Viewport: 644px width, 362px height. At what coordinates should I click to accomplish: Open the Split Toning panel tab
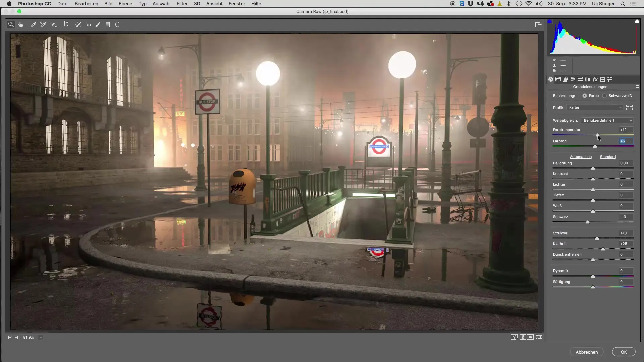click(580, 79)
